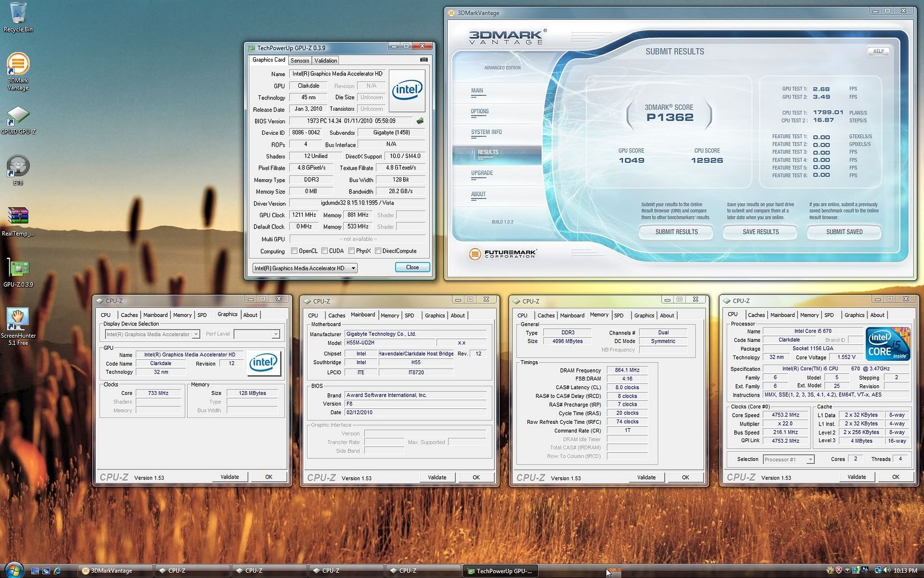This screenshot has height=578, width=924.
Task: Click the taskbar clock showing 10:13 PM
Action: (905, 571)
